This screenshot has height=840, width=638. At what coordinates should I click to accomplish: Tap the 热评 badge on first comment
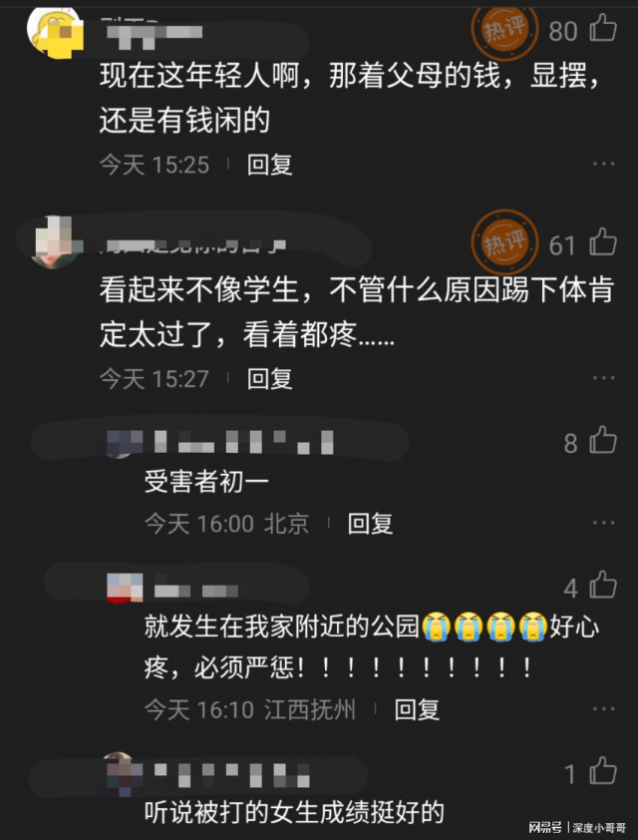tap(504, 30)
